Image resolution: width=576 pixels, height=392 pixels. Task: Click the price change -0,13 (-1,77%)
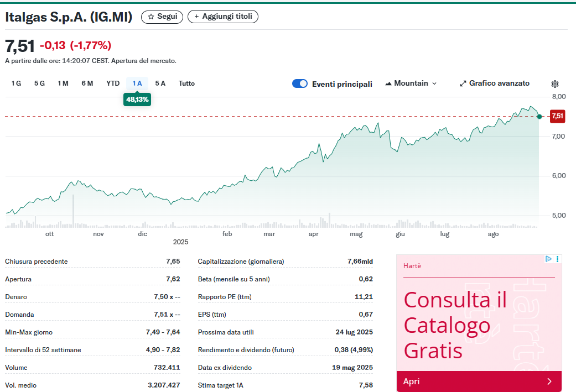click(75, 45)
